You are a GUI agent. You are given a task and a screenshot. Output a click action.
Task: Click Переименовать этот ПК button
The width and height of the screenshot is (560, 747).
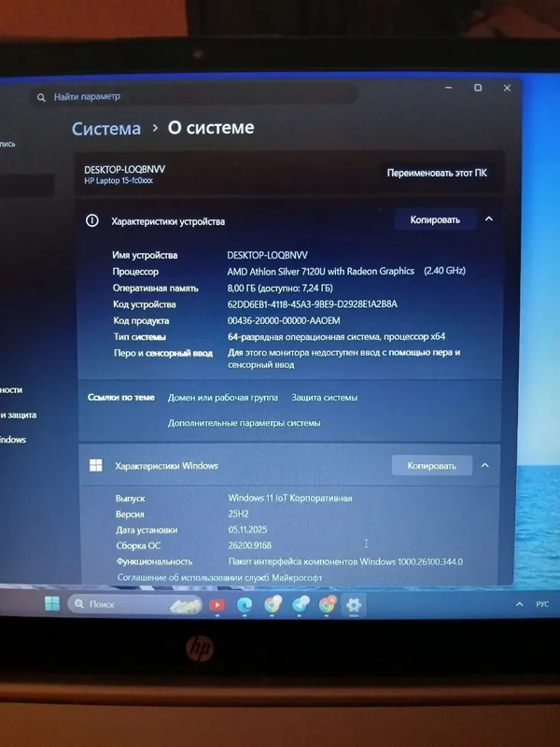(437, 173)
